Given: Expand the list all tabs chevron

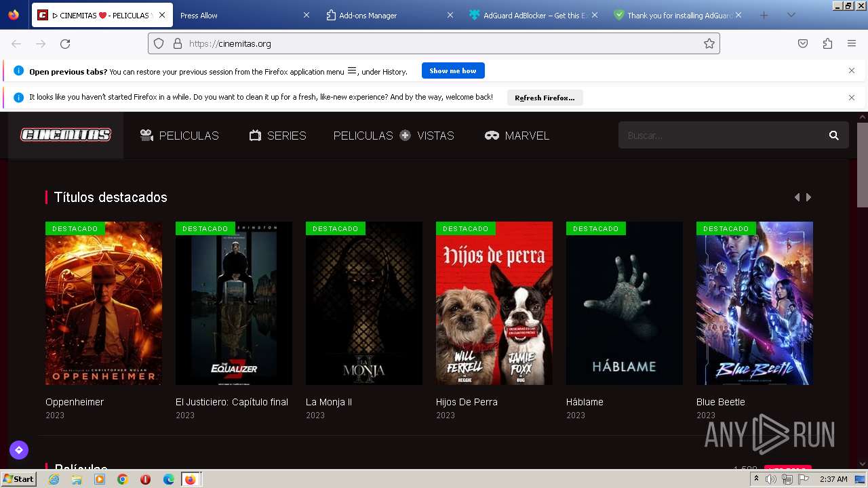Looking at the screenshot, I should (x=791, y=15).
